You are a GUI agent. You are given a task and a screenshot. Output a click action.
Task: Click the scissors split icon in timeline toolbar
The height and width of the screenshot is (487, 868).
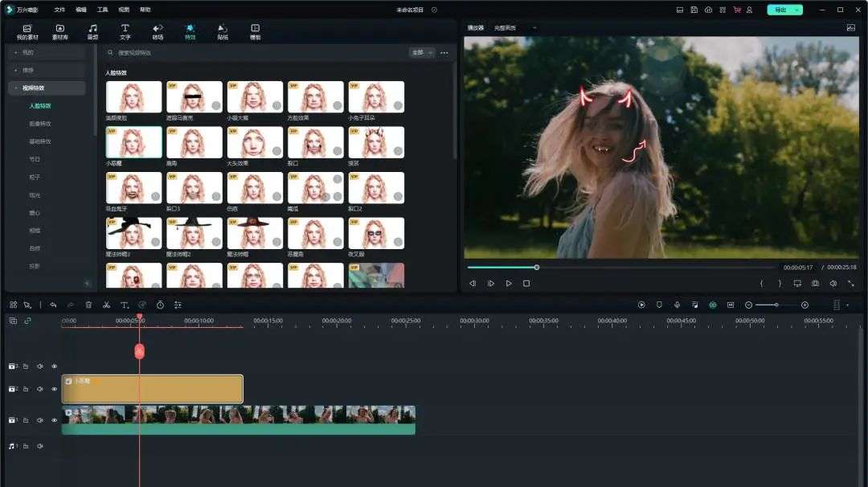pos(106,305)
